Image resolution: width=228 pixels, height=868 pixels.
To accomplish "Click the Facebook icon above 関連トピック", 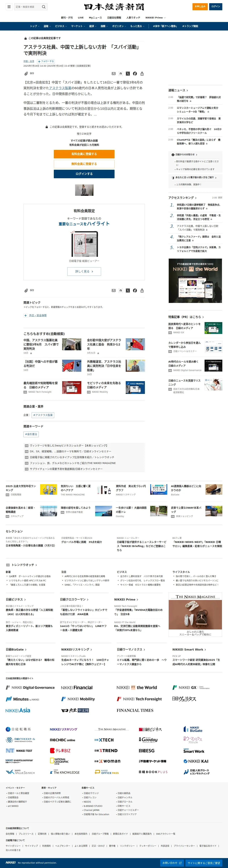I will 135,291.
